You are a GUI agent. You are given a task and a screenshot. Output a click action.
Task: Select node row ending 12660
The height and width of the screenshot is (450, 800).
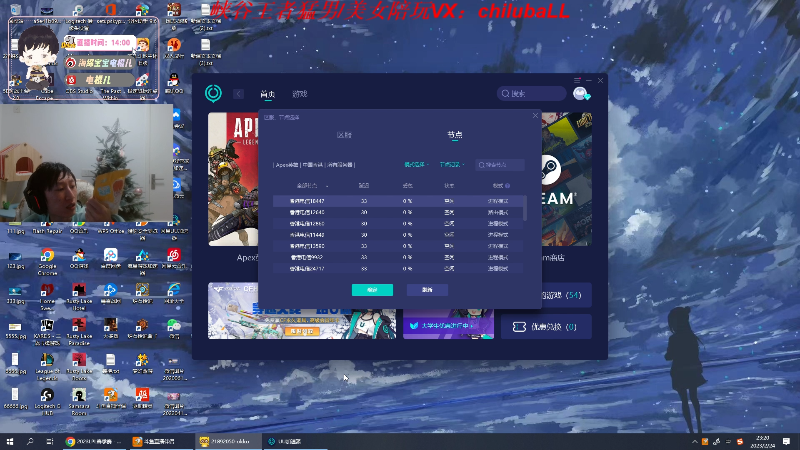tap(398, 223)
